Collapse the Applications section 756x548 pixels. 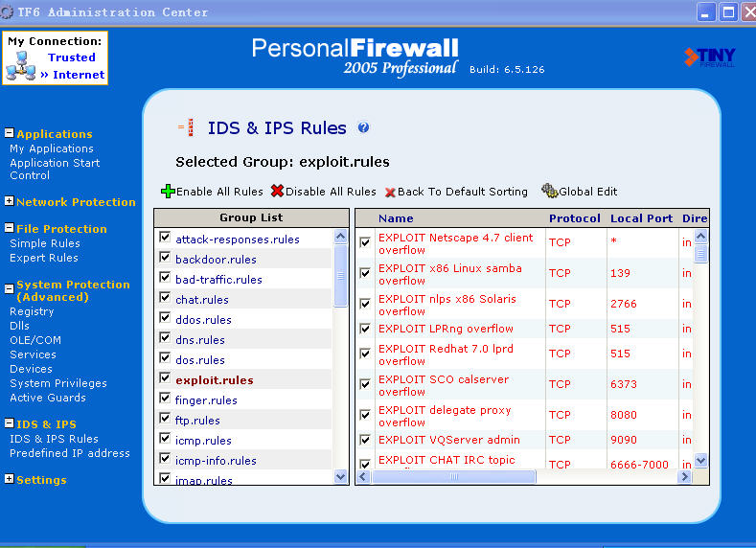[x=10, y=133]
